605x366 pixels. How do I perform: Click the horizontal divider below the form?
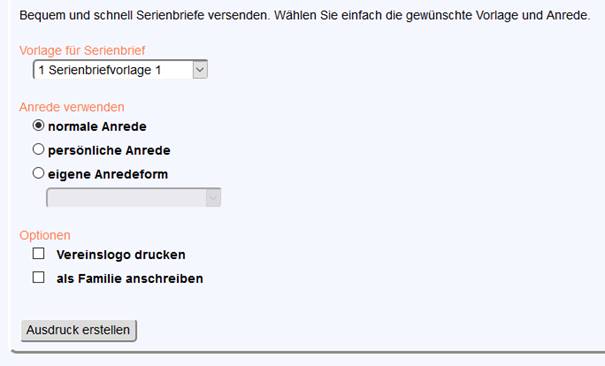click(308, 351)
